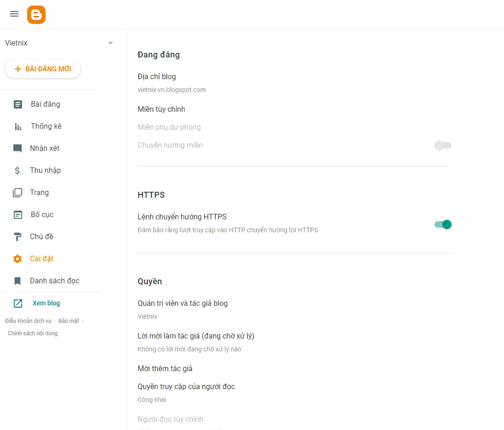The image size is (504, 430).
Task: Go to Bố cục layout section
Action: pyautogui.click(x=41, y=215)
